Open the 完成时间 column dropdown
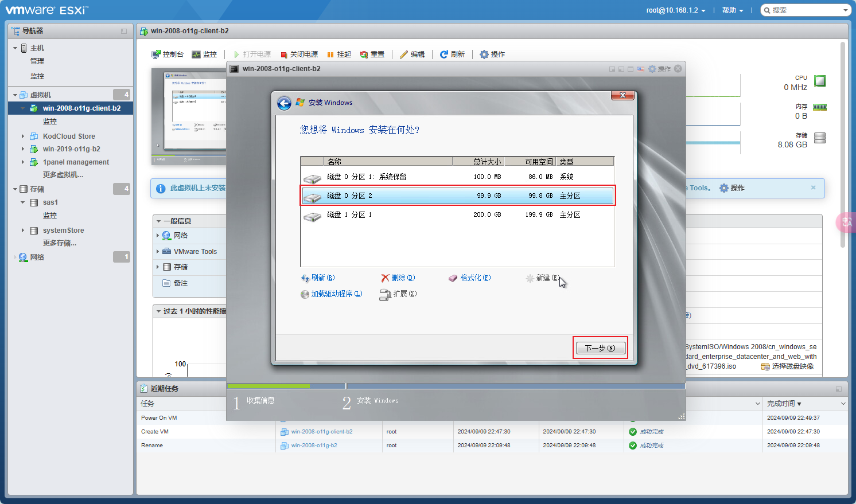 point(843,404)
